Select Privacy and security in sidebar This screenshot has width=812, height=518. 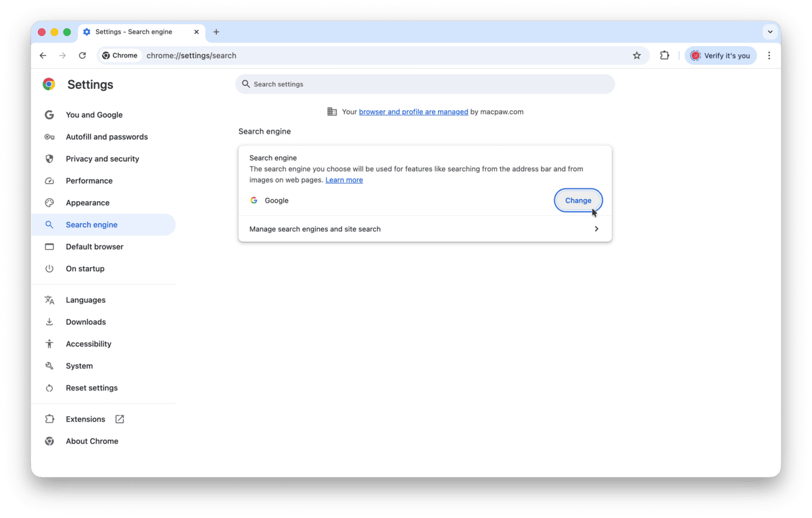coord(102,159)
